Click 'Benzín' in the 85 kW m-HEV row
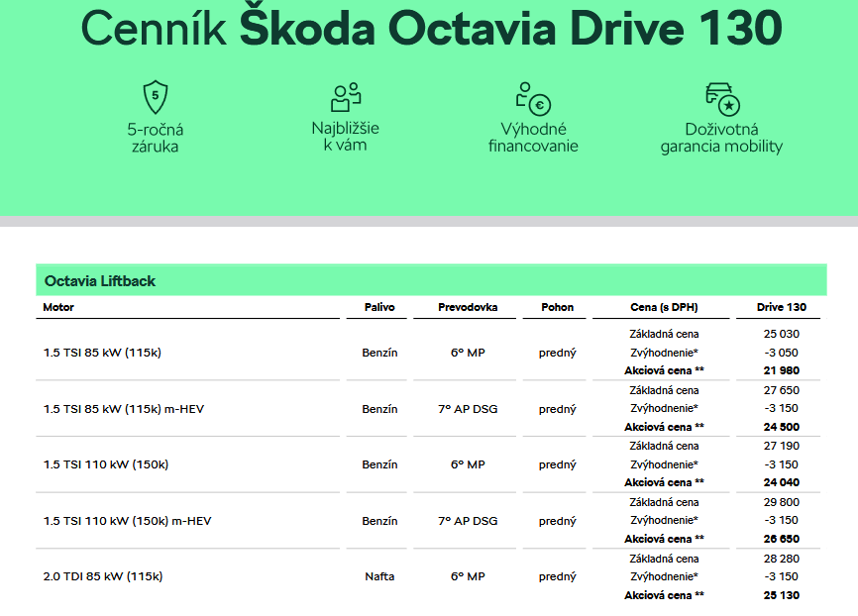Screen dimensions: 858x616 (x=379, y=409)
